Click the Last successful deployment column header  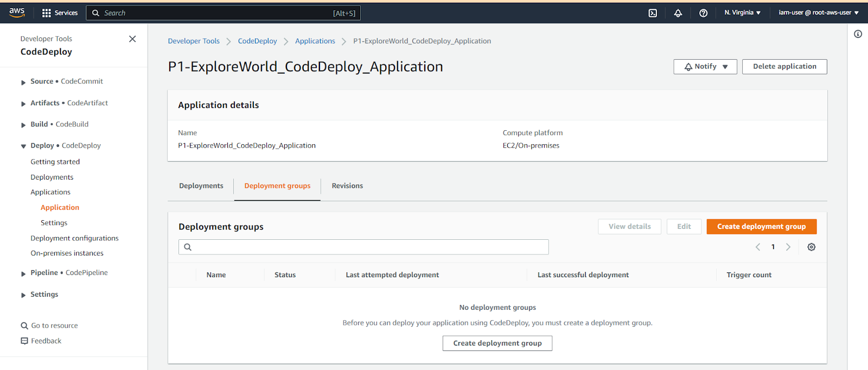click(583, 275)
